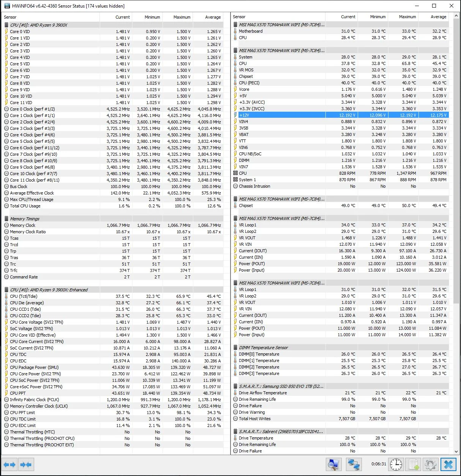461x476 pixels.
Task: Select the VBAT voltage row
Action: click(340, 134)
